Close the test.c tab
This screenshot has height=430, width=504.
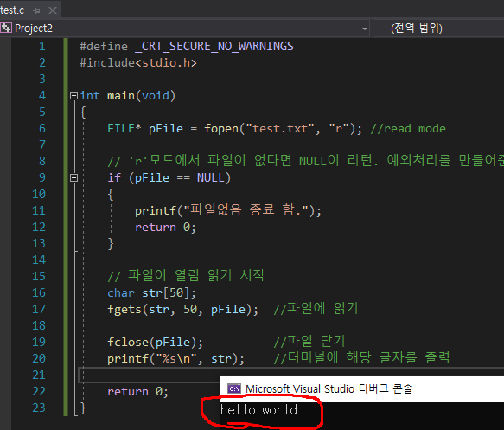[x=53, y=10]
